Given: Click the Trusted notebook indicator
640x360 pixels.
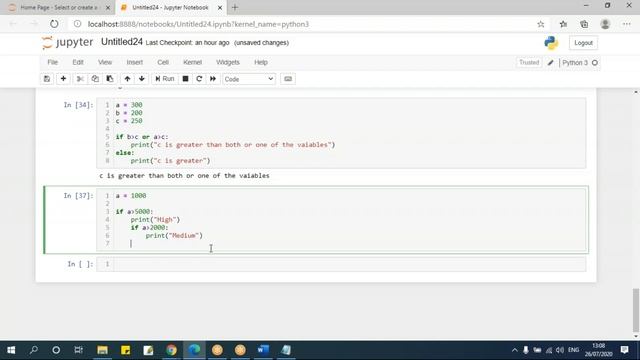Looking at the screenshot, I should (529, 62).
